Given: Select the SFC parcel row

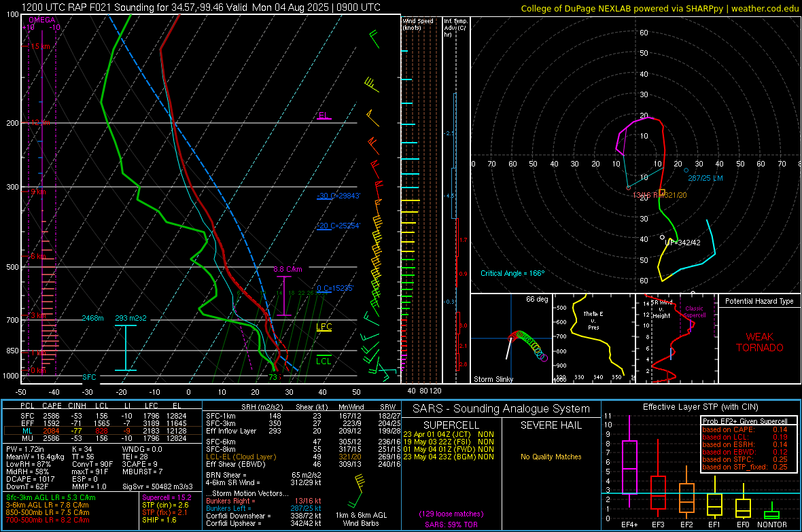Looking at the screenshot, I should pyautogui.click(x=103, y=416).
